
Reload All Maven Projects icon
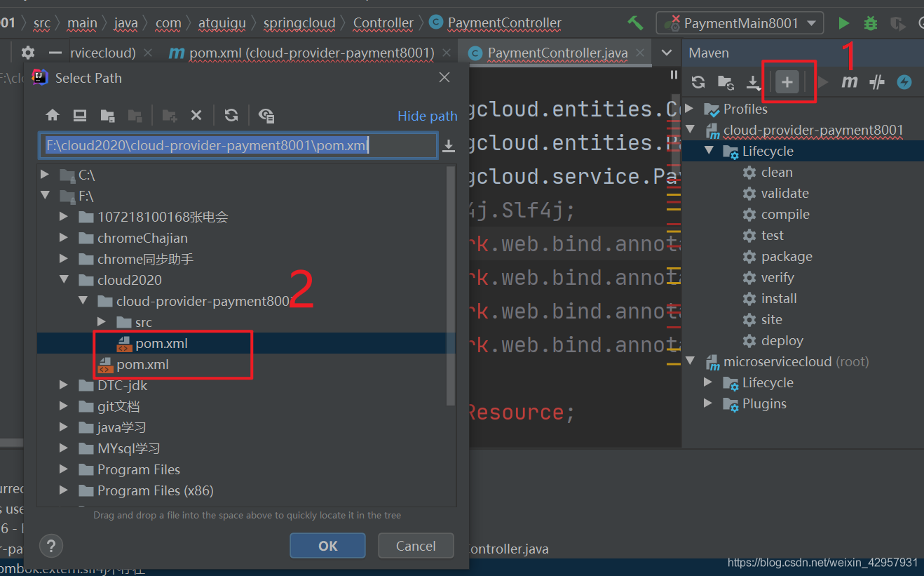(x=698, y=83)
